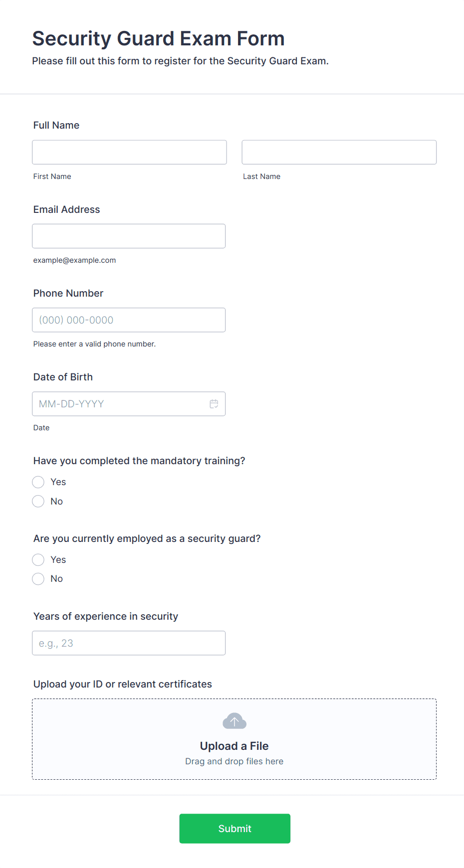The image size is (464, 868).
Task: Focus the Phone Number input field
Action: (x=129, y=320)
